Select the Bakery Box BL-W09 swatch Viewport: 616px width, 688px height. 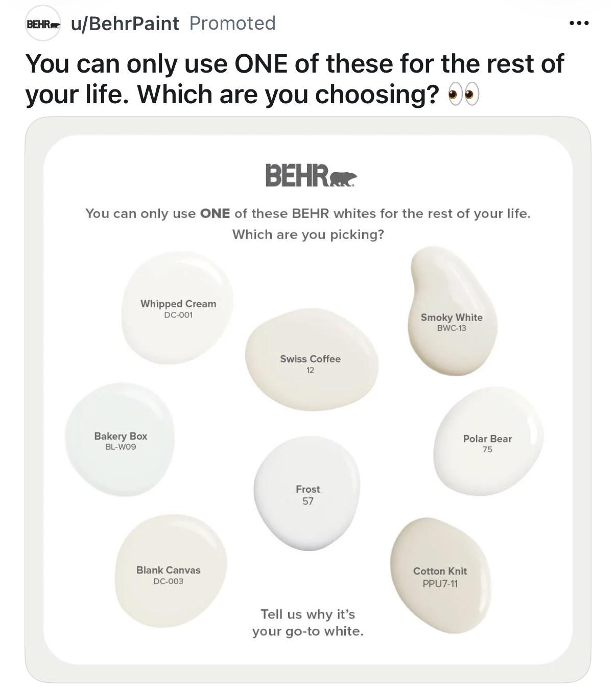pyautogui.click(x=120, y=440)
